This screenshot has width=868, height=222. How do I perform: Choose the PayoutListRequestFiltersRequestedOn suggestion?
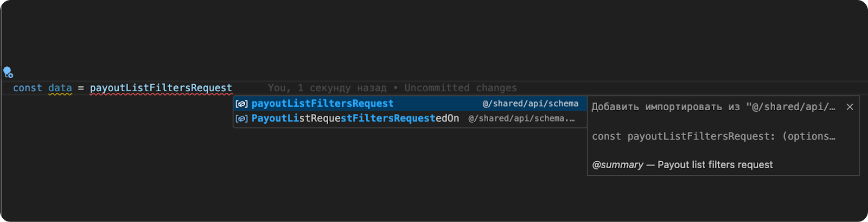pos(355,118)
